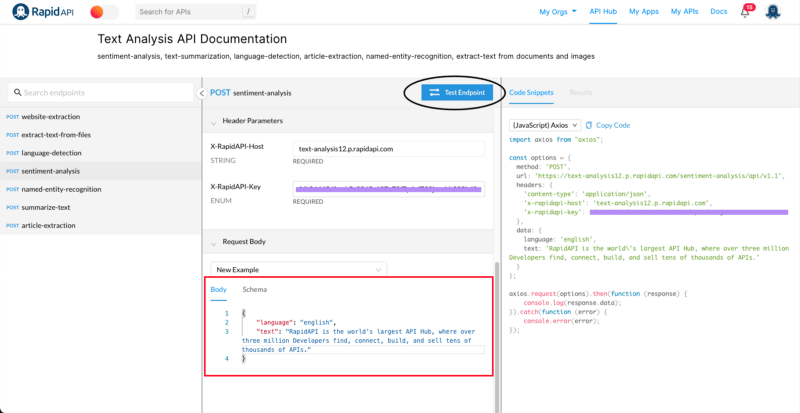Click the X-RapidAPI-Key field
Viewport: 800px width, 413px height.
[x=388, y=189]
